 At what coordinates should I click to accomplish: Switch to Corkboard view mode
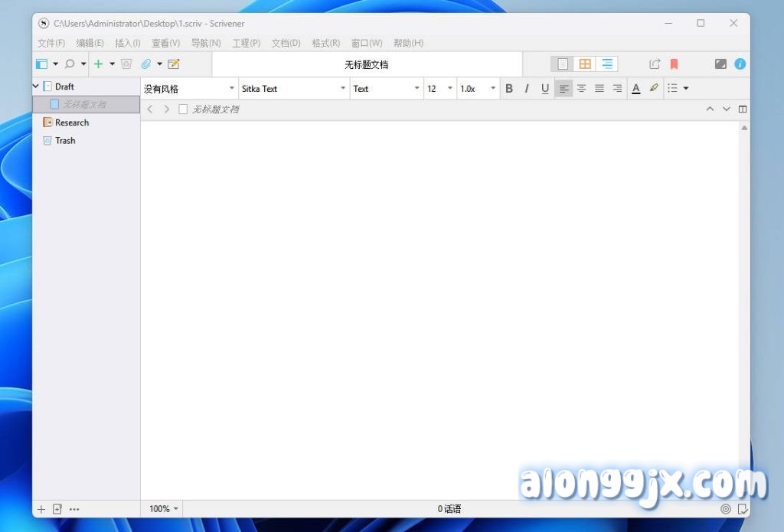(585, 64)
